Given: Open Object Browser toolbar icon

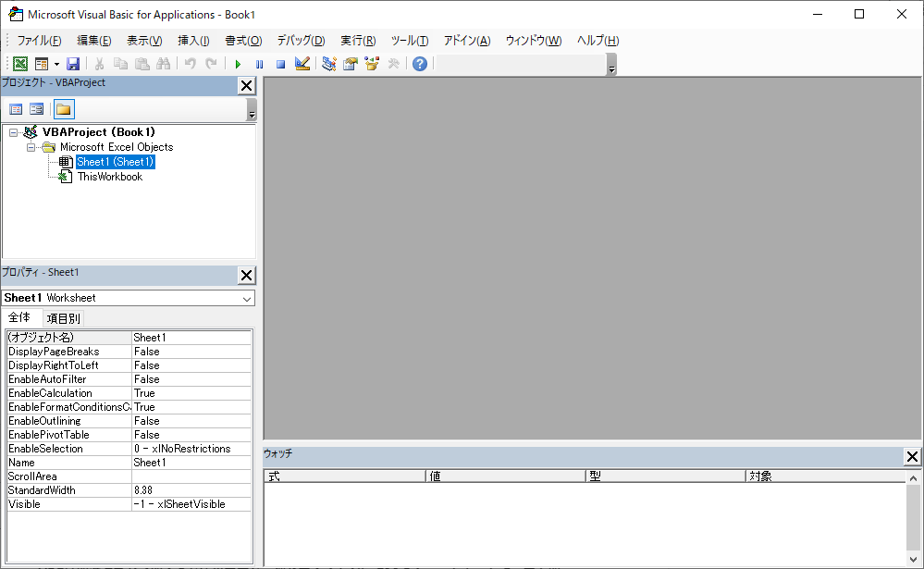Looking at the screenshot, I should (x=372, y=64).
